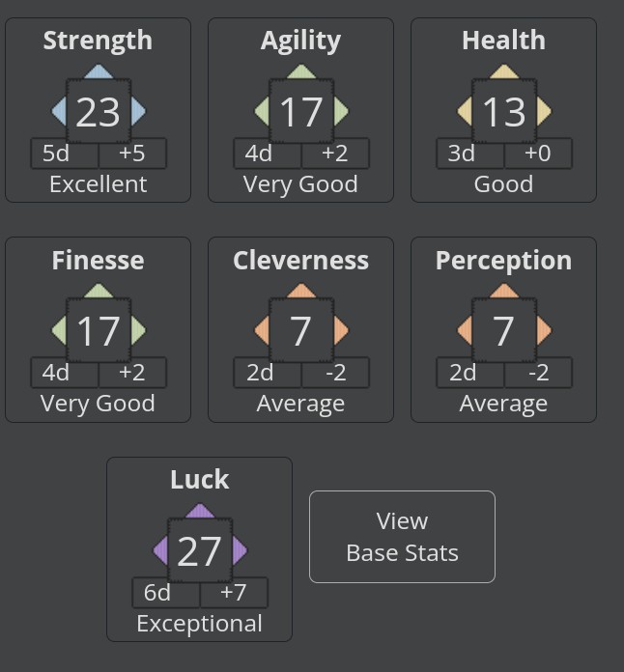Click the purple left arrow beside Luck 27

(160, 550)
